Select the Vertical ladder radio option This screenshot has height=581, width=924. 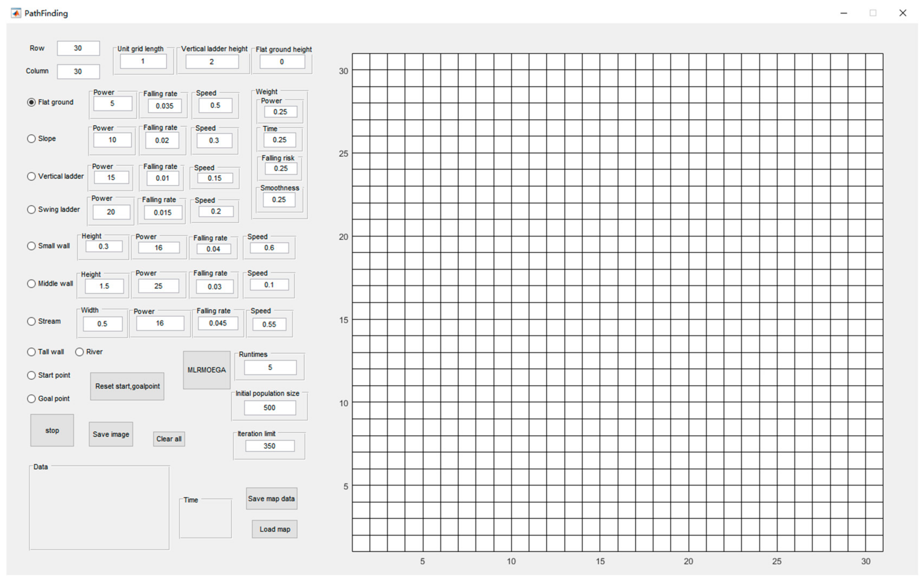[x=32, y=176]
